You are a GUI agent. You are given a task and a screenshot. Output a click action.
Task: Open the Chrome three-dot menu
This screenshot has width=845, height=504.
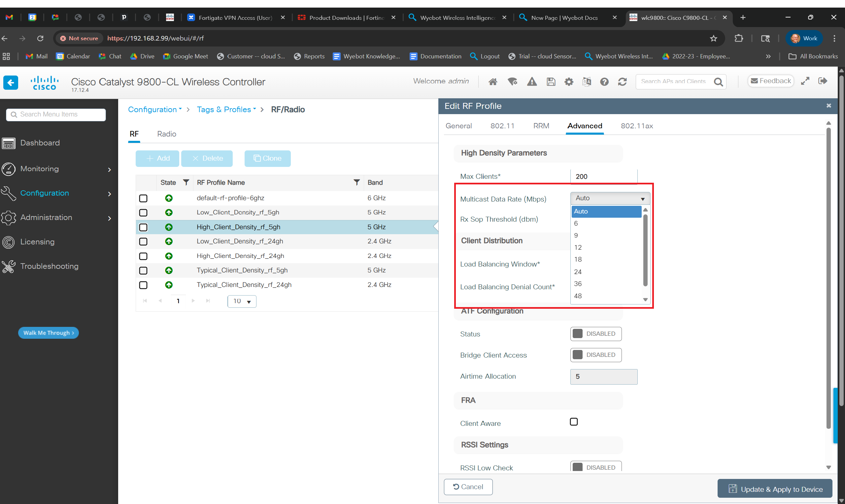point(834,38)
